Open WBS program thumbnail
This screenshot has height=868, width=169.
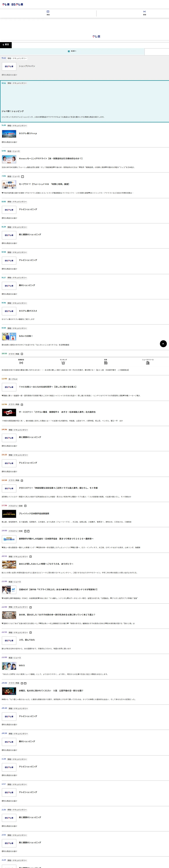(9, 666)
